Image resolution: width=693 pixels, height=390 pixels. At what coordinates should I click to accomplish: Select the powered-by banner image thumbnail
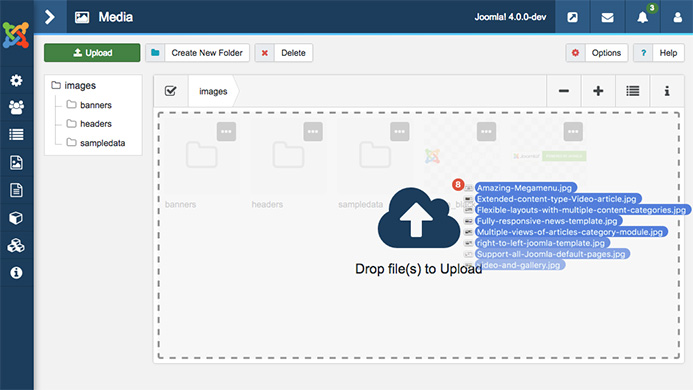[549, 156]
